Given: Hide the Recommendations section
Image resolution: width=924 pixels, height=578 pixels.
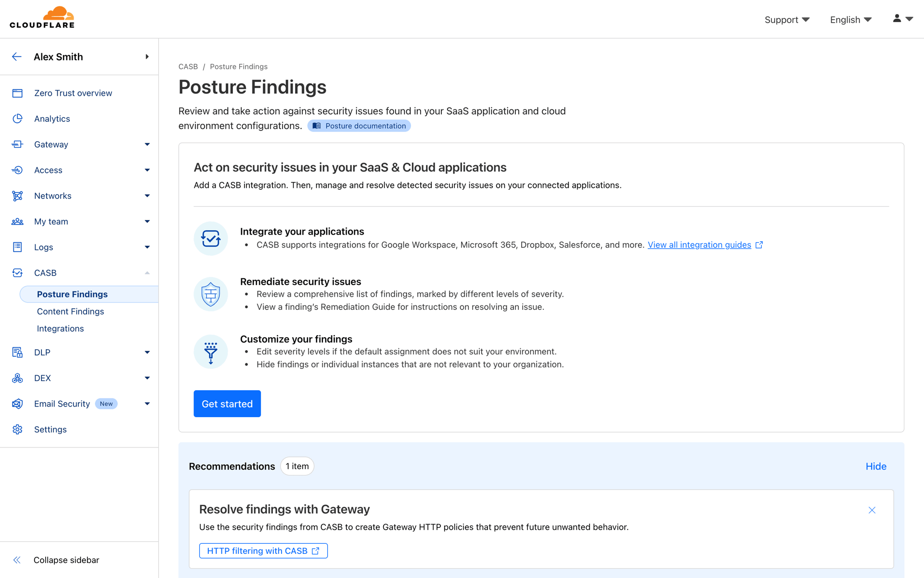Looking at the screenshot, I should pyautogui.click(x=876, y=466).
